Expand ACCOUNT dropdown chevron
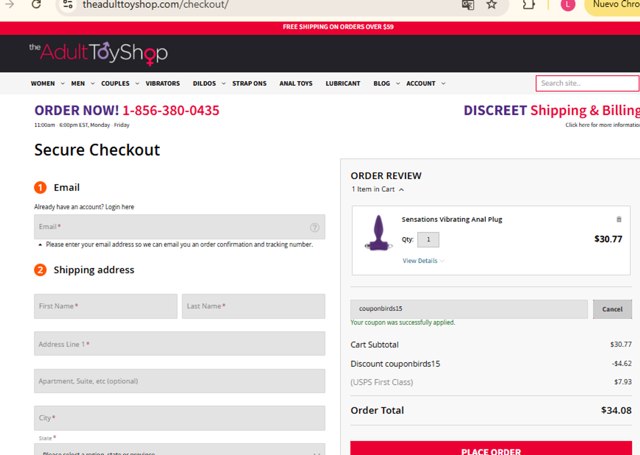Image resolution: width=640 pixels, height=455 pixels. click(443, 83)
